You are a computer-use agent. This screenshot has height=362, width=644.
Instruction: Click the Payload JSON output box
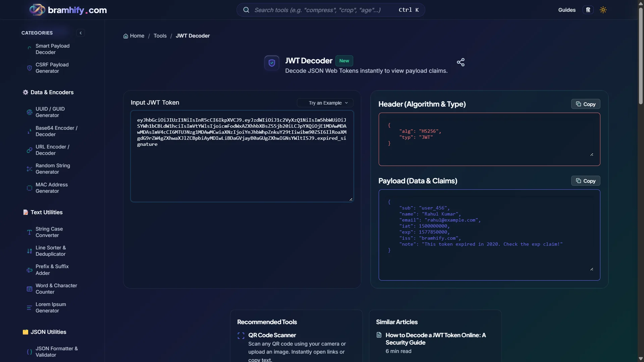tap(489, 235)
